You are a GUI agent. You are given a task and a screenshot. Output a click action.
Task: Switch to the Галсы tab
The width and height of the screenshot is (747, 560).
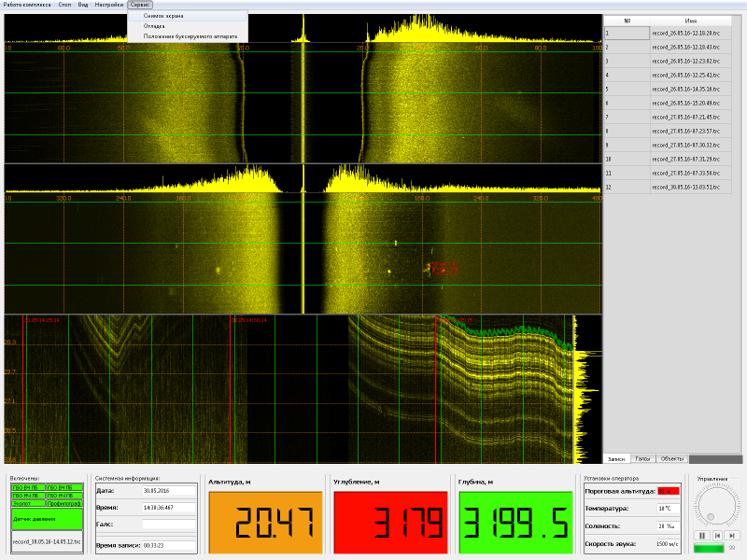coord(642,458)
